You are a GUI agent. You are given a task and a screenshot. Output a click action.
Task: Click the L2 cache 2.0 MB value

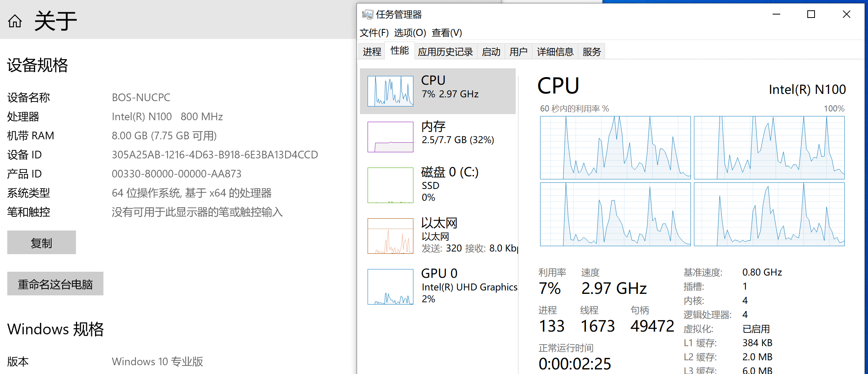[x=757, y=357]
